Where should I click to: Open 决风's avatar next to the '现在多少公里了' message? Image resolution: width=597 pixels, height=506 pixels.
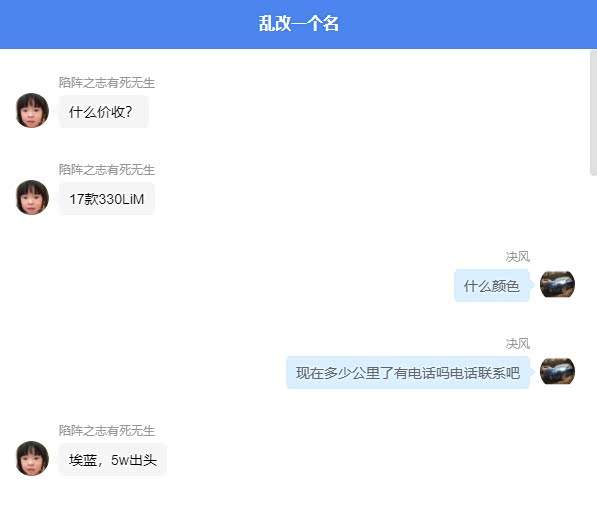tap(557, 371)
